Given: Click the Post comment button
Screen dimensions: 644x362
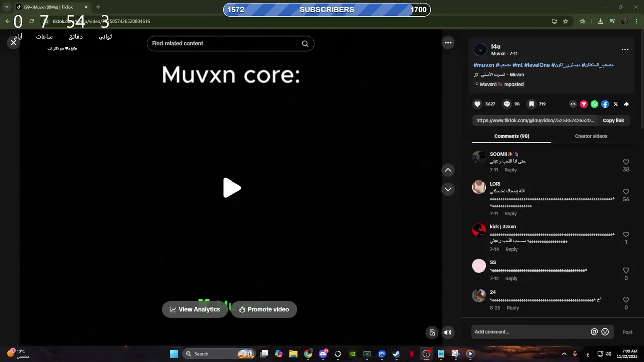Looking at the screenshot, I should click(627, 332).
